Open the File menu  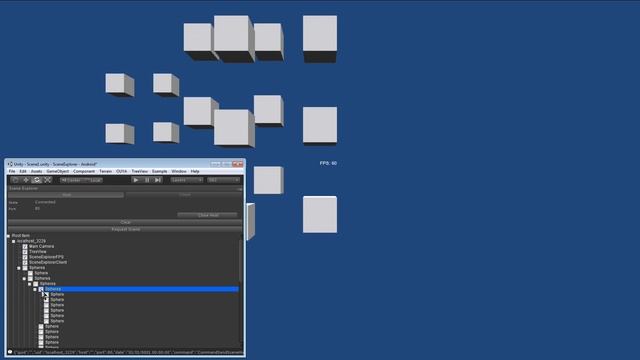[x=12, y=171]
